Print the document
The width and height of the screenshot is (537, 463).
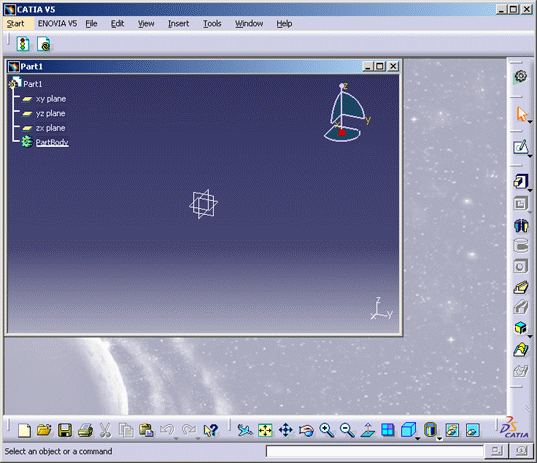pos(85,430)
